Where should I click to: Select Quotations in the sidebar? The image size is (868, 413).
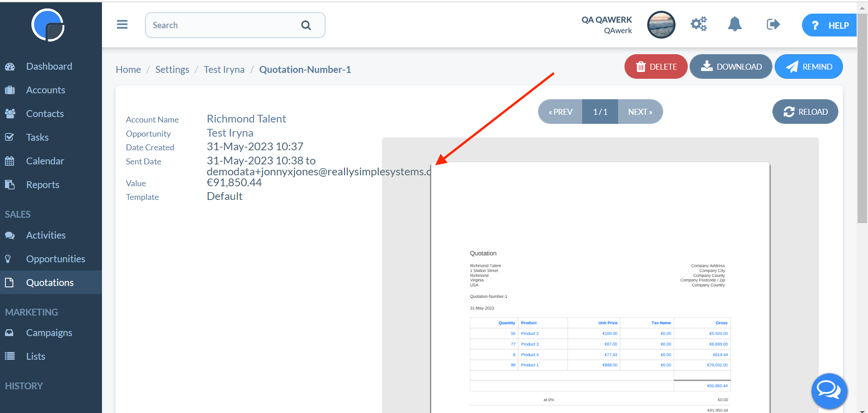pyautogui.click(x=51, y=282)
